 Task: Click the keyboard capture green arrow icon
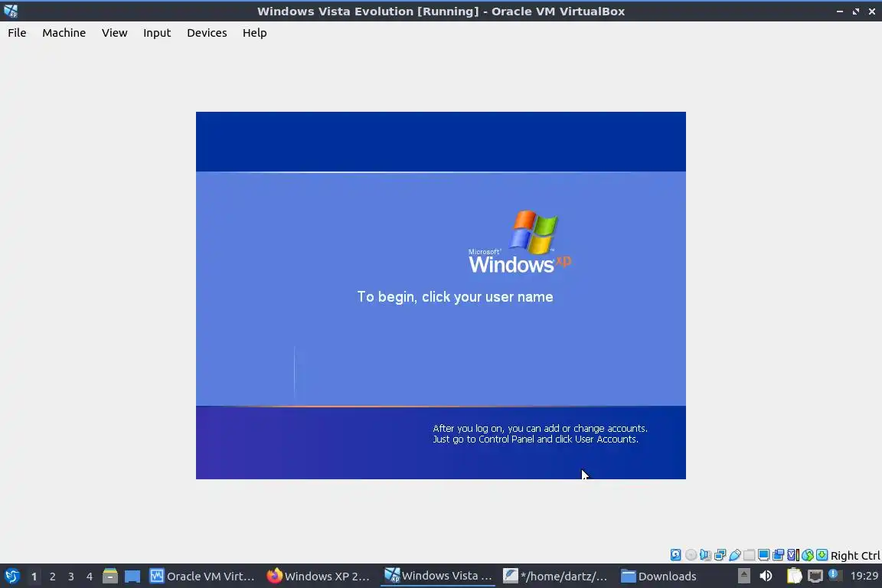pos(822,555)
